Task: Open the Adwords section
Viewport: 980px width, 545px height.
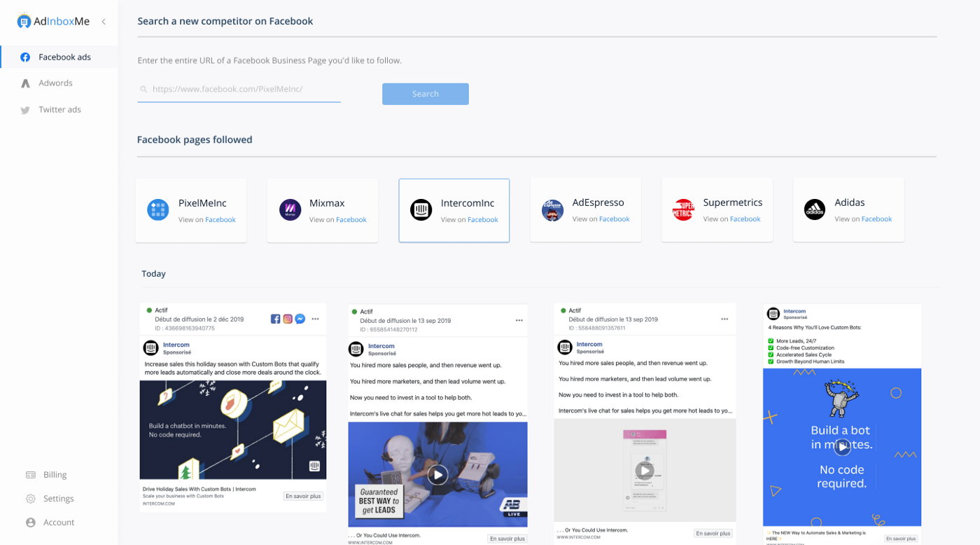Action: point(55,83)
